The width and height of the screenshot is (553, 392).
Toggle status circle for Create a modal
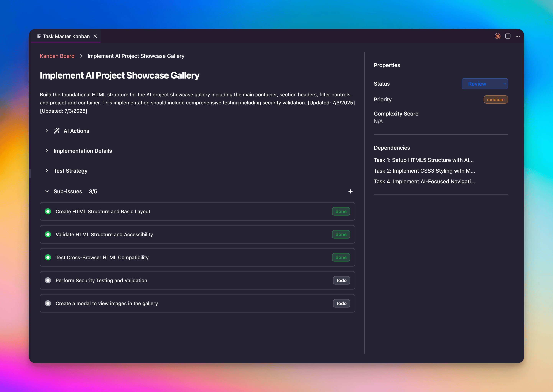pyautogui.click(x=48, y=303)
